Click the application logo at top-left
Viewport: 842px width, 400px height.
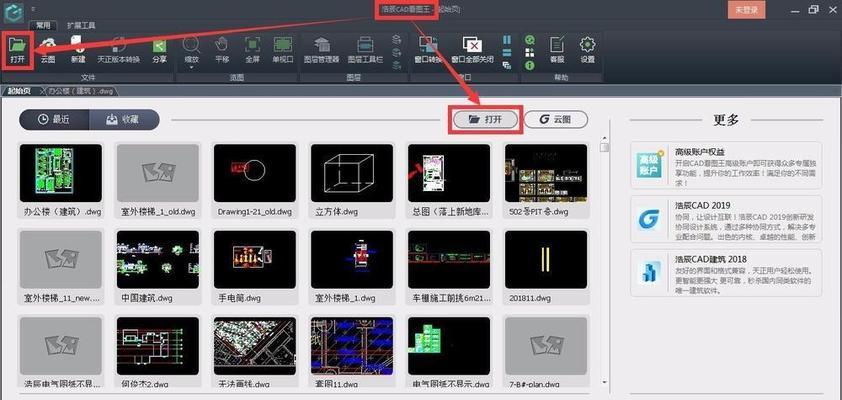13,12
